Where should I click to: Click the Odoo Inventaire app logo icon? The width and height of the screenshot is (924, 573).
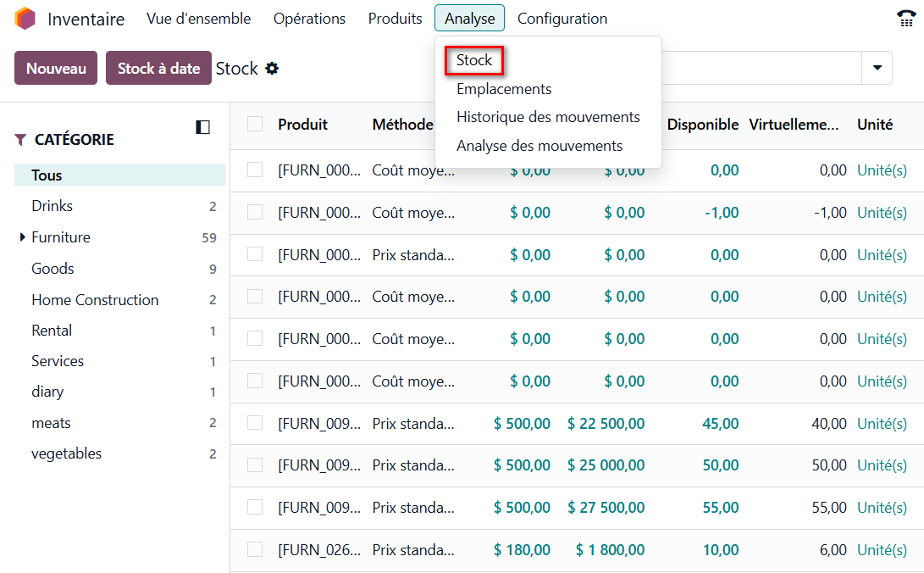tap(25, 19)
